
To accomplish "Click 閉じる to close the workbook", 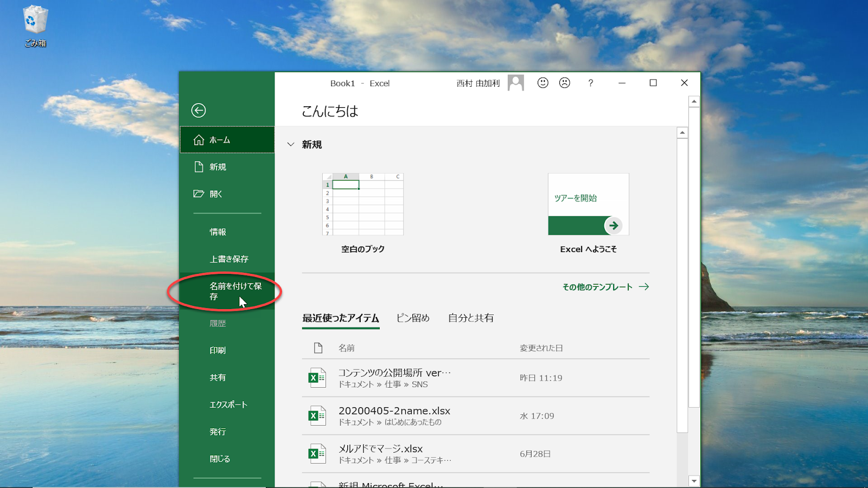I will pos(227,459).
